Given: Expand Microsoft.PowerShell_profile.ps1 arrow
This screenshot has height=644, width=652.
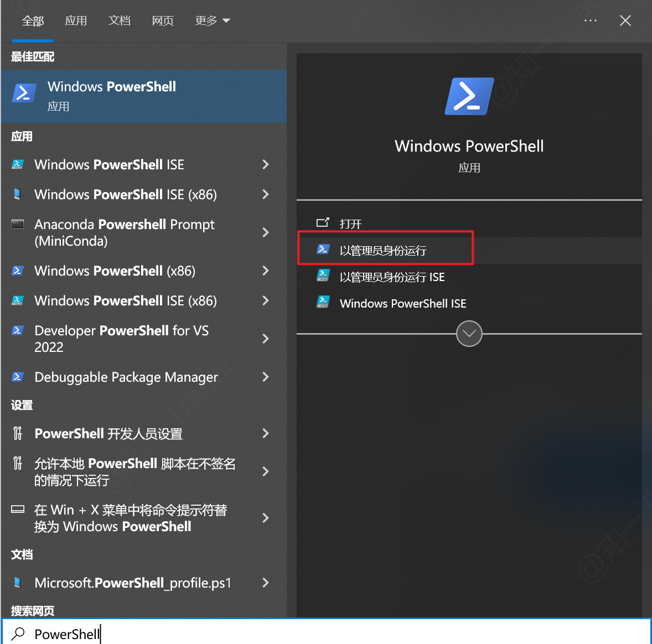Looking at the screenshot, I should [x=266, y=583].
